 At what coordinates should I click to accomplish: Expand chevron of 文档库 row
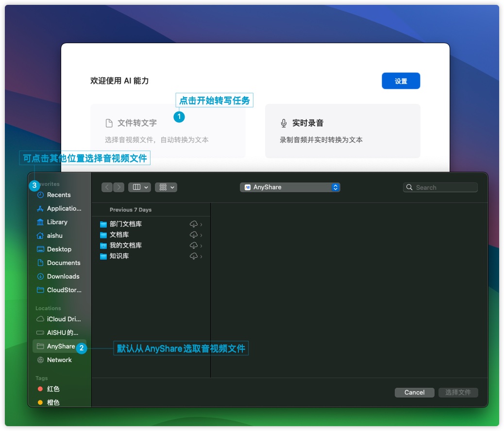[201, 235]
